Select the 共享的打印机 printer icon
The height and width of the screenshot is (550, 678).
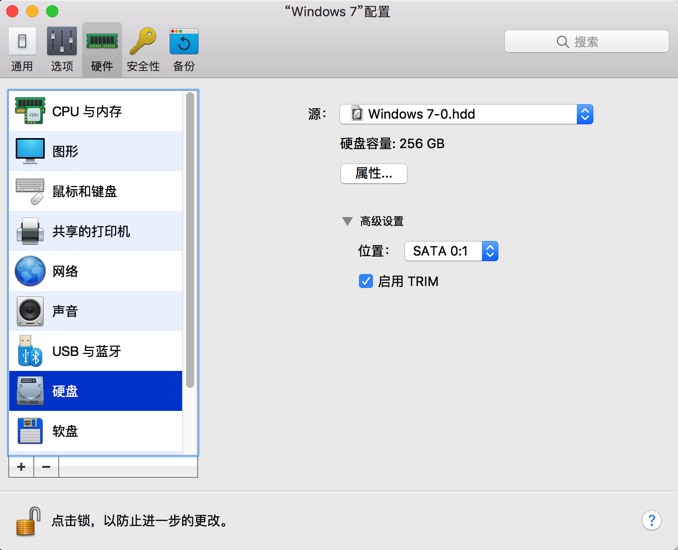[30, 231]
